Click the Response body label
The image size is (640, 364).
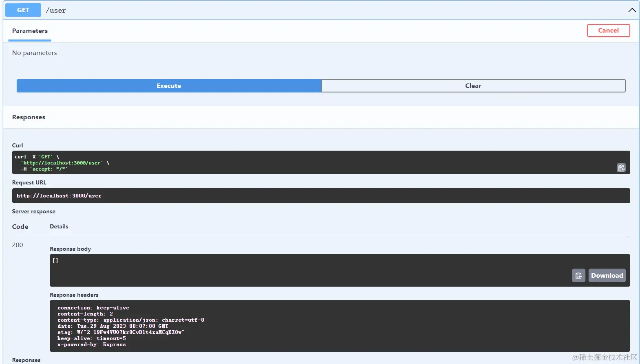(x=71, y=249)
